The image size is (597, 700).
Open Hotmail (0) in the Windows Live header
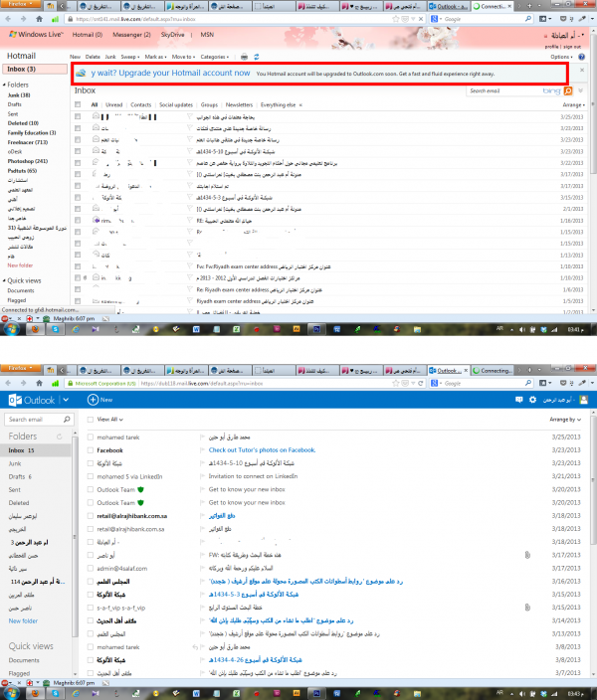click(88, 35)
